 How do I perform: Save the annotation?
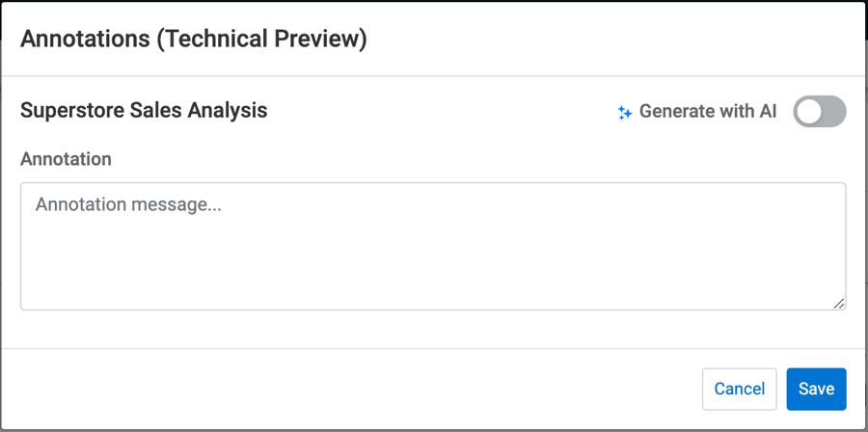coord(816,389)
